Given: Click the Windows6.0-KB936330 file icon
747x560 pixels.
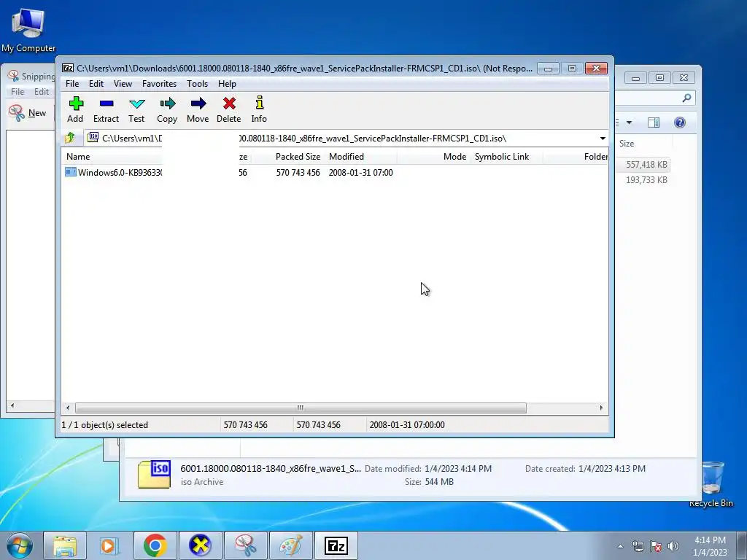Looking at the screenshot, I should (71, 172).
